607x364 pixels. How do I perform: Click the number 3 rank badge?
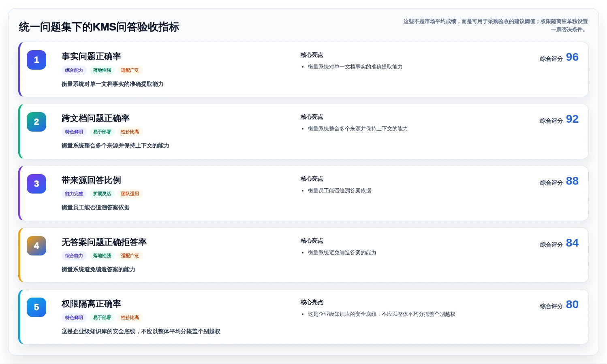[36, 184]
